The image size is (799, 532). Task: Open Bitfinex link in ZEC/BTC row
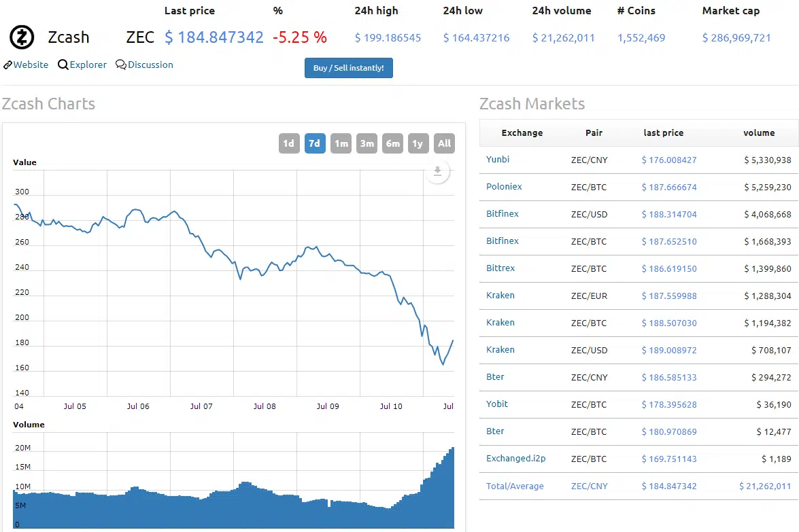coord(503,241)
